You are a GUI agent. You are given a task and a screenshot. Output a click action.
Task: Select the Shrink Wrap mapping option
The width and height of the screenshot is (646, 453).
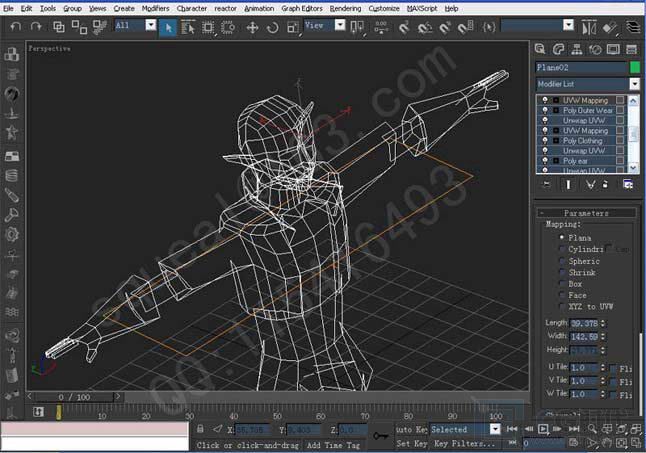coord(562,272)
